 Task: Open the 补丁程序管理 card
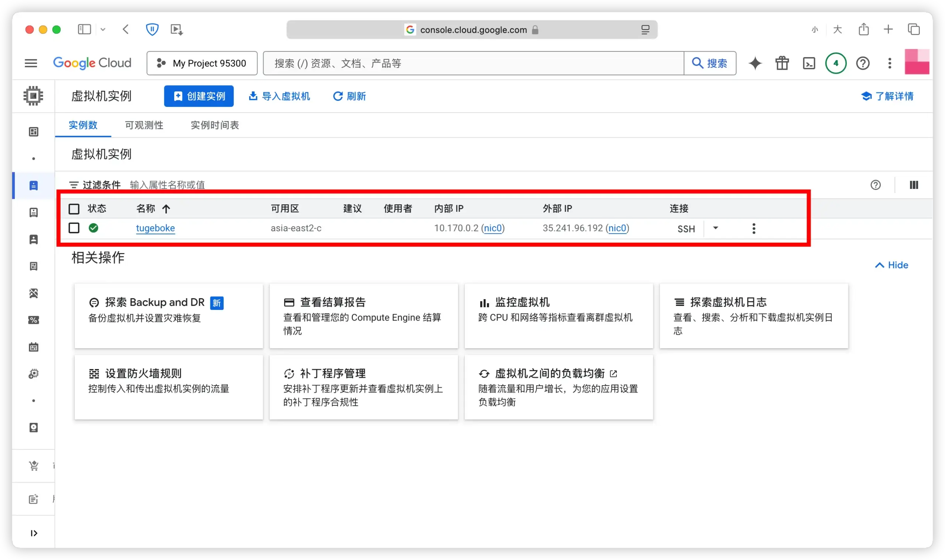pos(364,387)
